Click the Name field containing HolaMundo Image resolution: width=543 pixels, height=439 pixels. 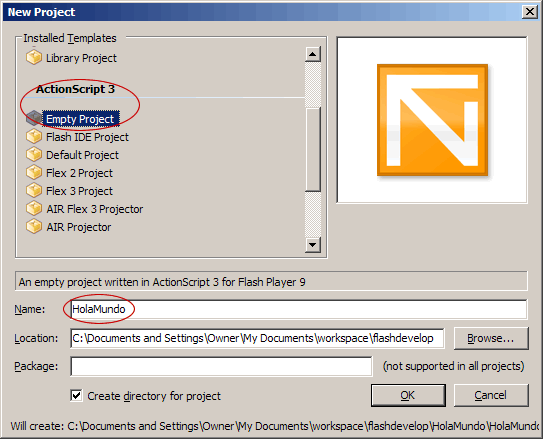[299, 309]
